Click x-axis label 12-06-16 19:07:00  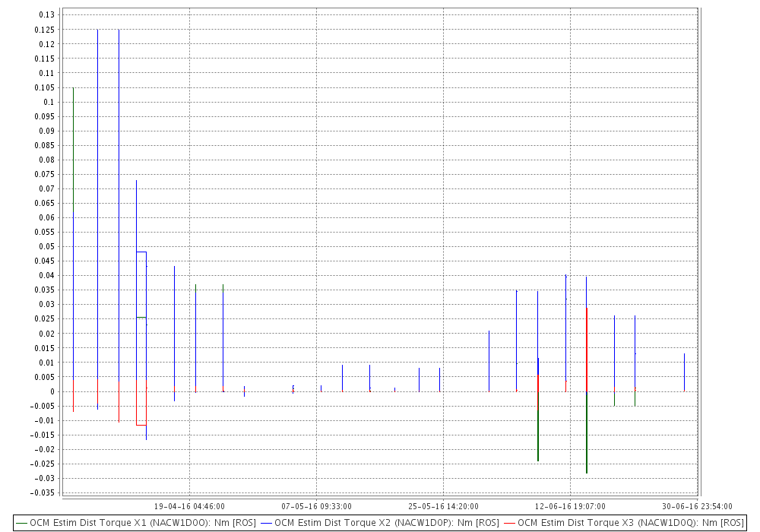(x=570, y=506)
